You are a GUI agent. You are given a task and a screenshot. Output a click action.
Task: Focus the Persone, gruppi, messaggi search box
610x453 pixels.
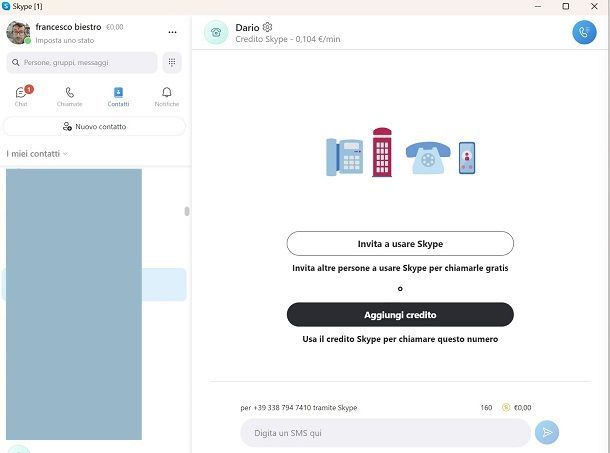pos(82,62)
